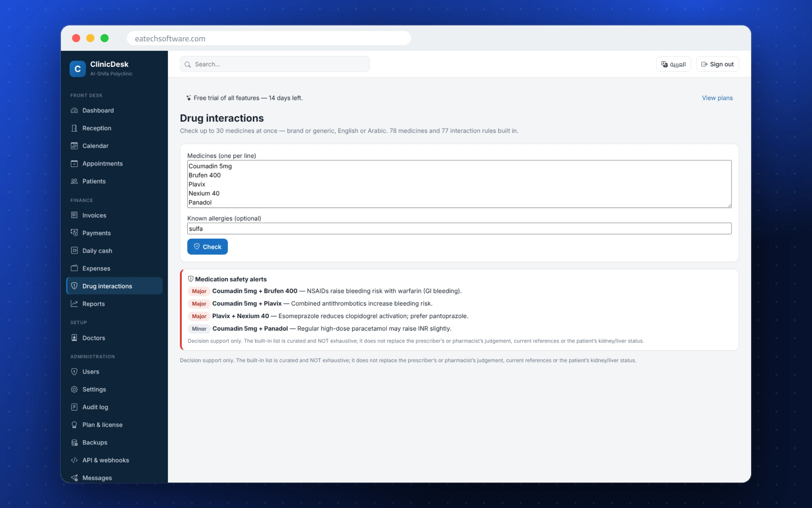Image resolution: width=812 pixels, height=508 pixels.
Task: Click the Plavix + Nexium 40 alert
Action: (328, 316)
